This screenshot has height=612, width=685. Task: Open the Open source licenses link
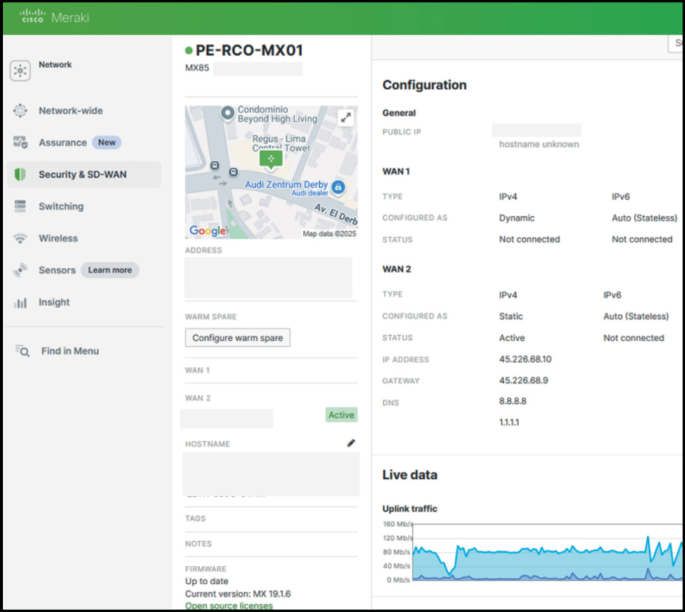pyautogui.click(x=229, y=605)
